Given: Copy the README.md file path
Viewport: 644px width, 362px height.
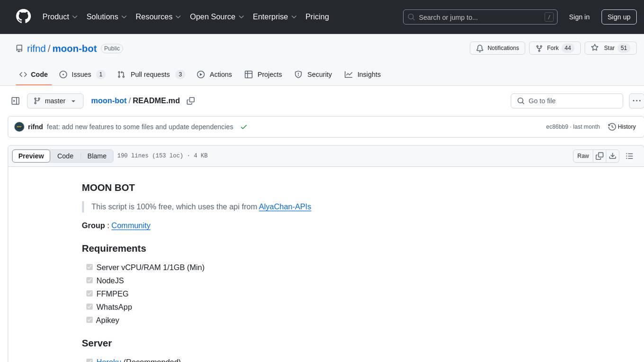Looking at the screenshot, I should coord(191,101).
